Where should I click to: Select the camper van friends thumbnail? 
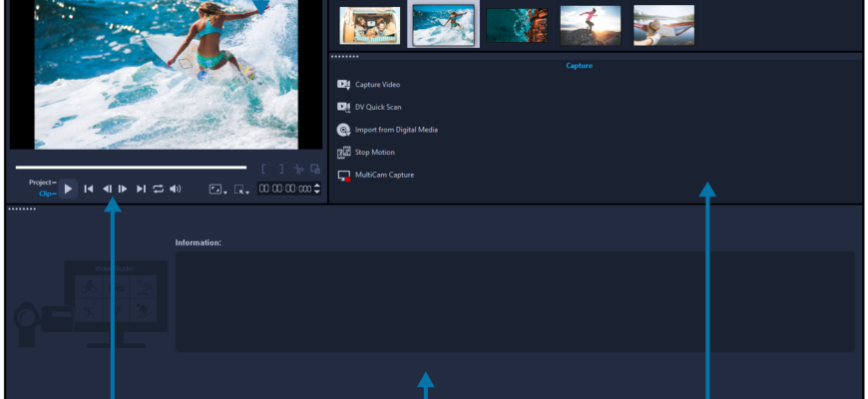coord(370,26)
